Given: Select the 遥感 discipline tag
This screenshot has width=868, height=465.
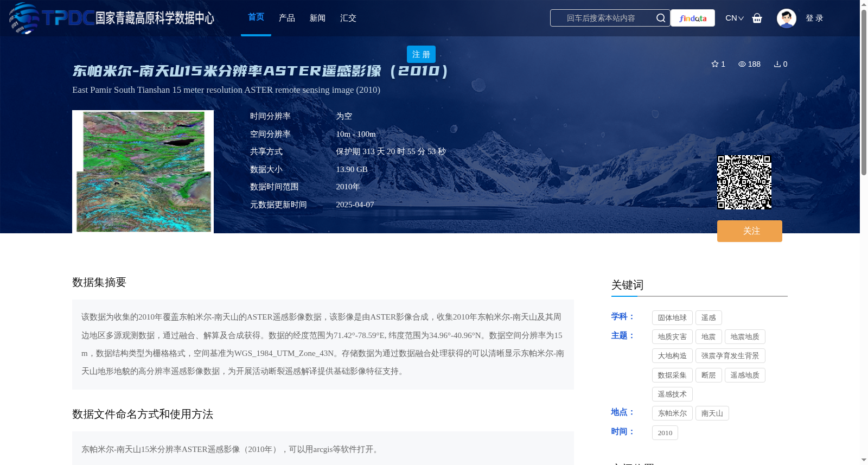Looking at the screenshot, I should (x=709, y=318).
